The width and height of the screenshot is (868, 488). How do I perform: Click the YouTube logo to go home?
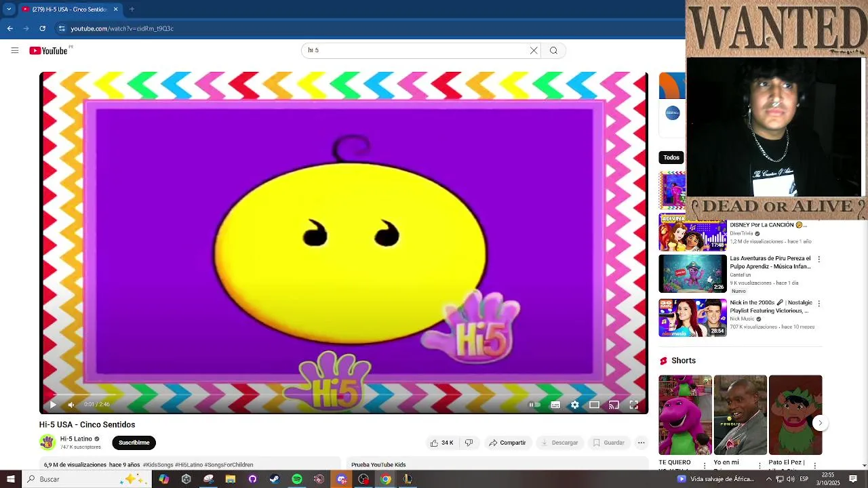(48, 51)
